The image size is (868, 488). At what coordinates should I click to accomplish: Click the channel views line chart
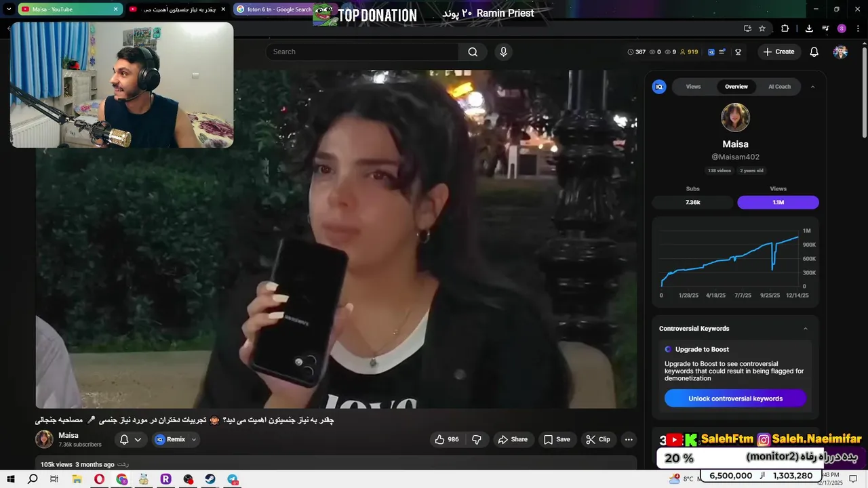[x=730, y=260]
